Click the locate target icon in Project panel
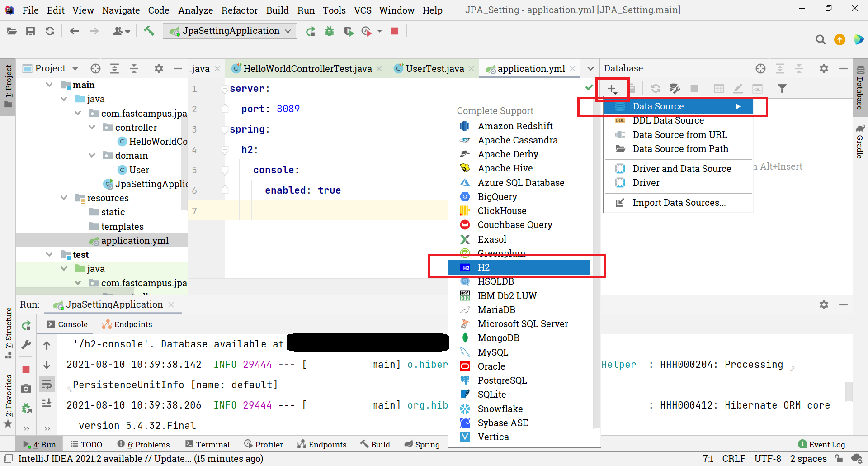The height and width of the screenshot is (466, 868). click(95, 68)
